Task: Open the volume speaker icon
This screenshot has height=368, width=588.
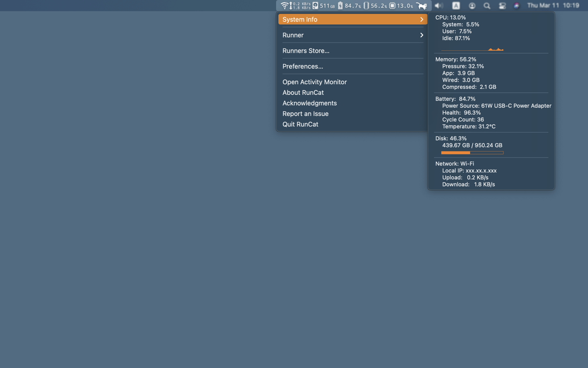Action: [x=439, y=5]
